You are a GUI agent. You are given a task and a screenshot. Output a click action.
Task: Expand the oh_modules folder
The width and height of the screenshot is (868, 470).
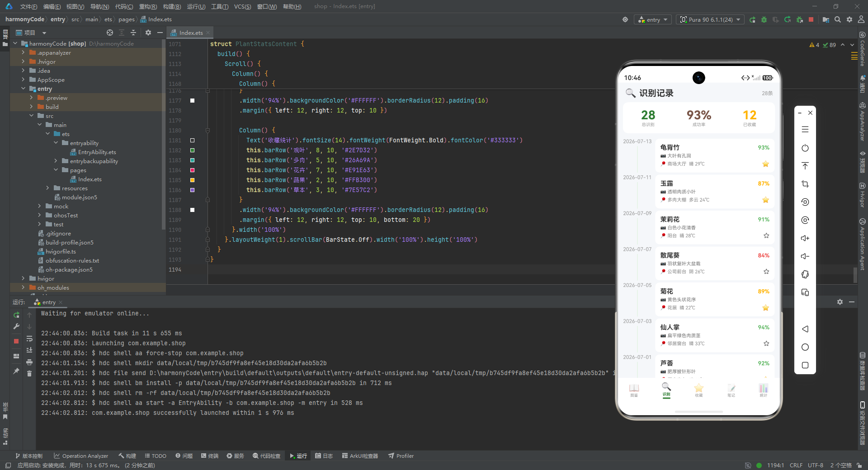click(23, 287)
